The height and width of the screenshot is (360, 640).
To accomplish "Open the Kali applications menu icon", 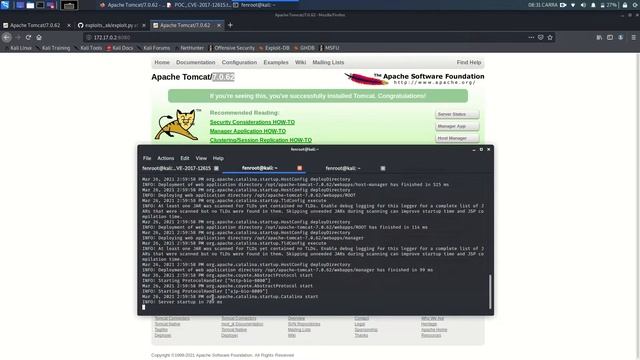I will click(4, 5).
